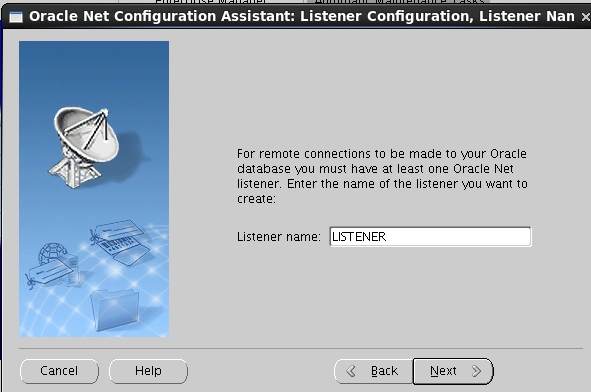
Task: Cancel the listener configuration wizard
Action: 59,371
